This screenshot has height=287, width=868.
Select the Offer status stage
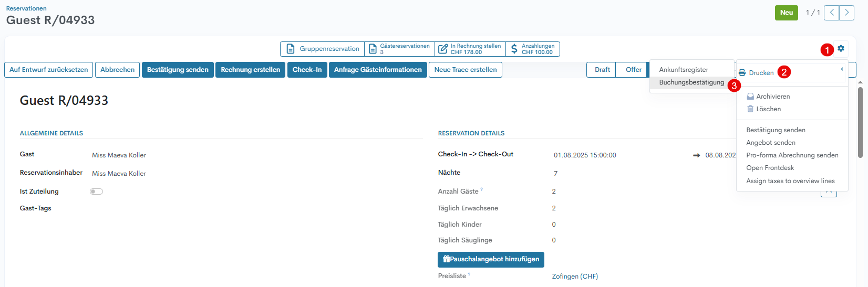pyautogui.click(x=633, y=70)
